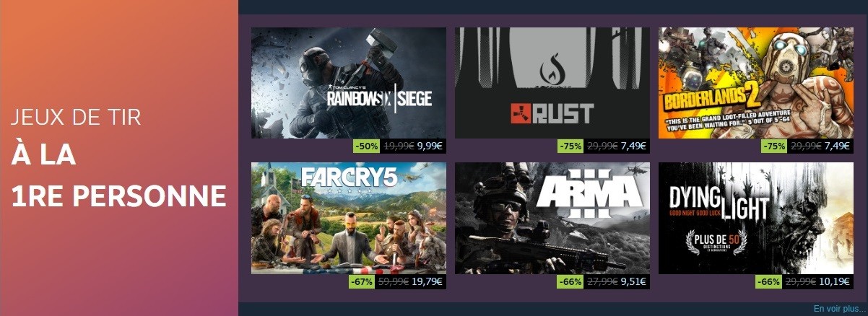Open the Rust game capsule

[x=552, y=83]
